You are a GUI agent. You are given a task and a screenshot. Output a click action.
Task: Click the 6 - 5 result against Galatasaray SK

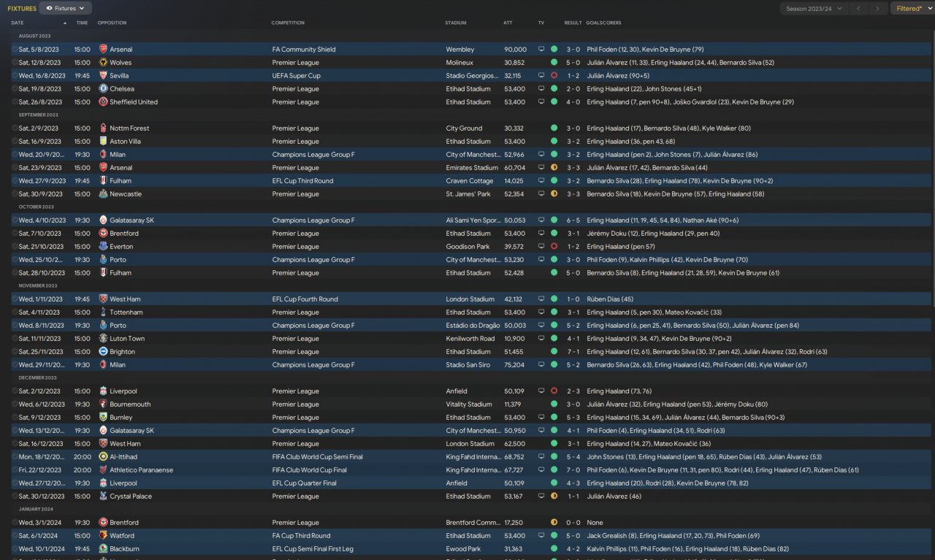click(x=573, y=220)
